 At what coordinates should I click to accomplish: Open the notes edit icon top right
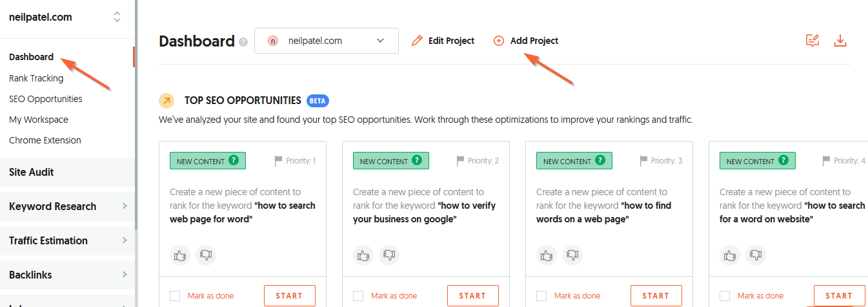point(812,41)
